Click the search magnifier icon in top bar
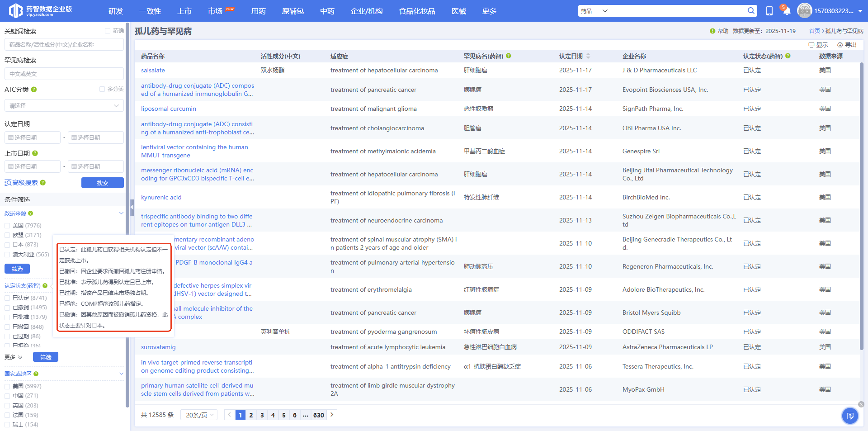This screenshot has height=431, width=868. (x=751, y=11)
